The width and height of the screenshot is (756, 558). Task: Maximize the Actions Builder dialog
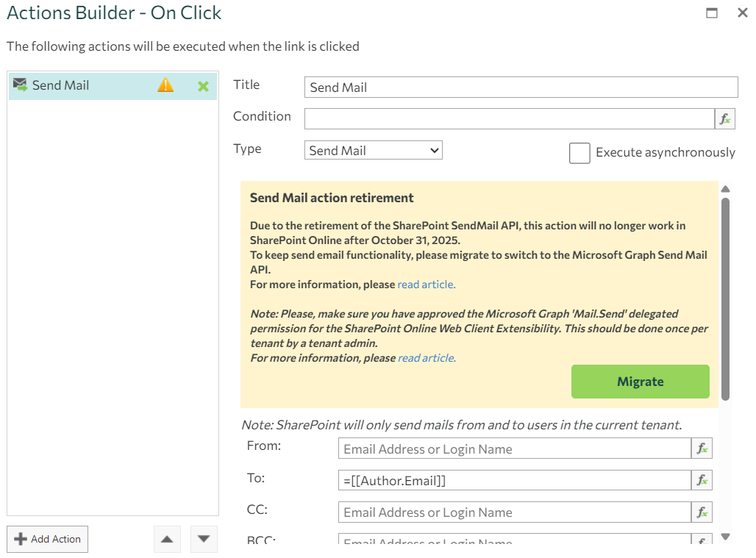[712, 12]
